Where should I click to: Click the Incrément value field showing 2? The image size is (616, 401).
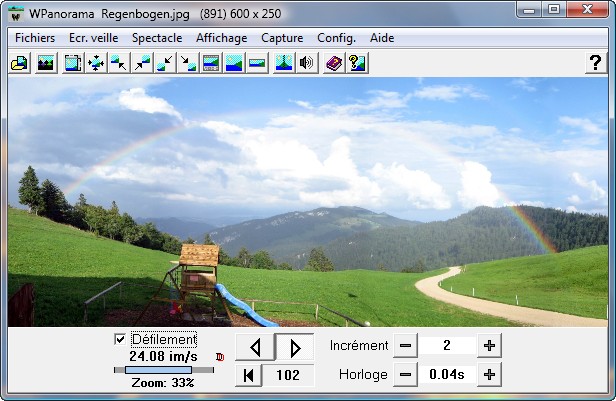[447, 346]
